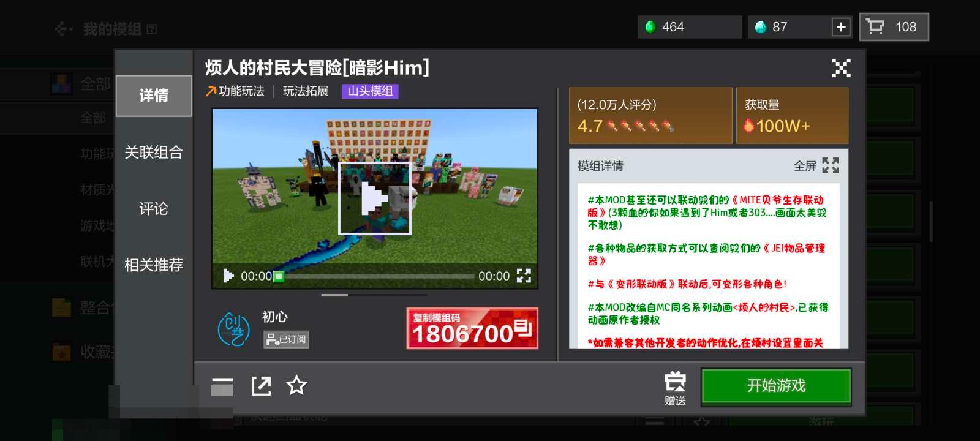Click the JEI物品管理器 description line
This screenshot has height=441, width=980.
point(706,254)
